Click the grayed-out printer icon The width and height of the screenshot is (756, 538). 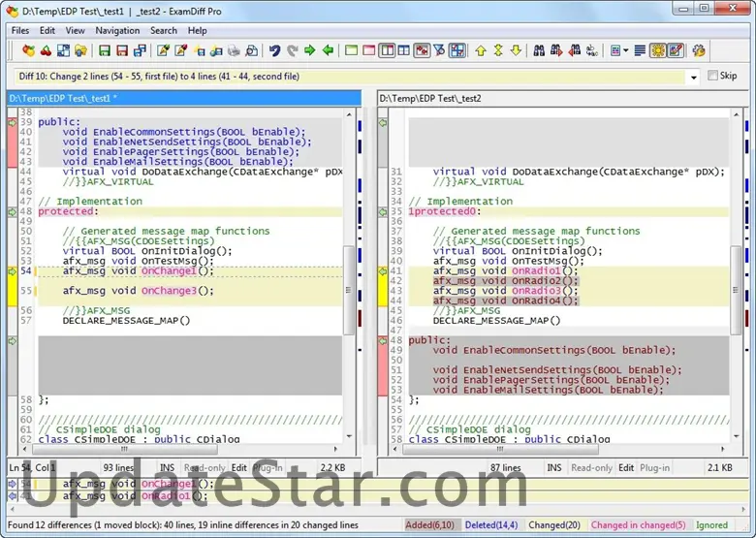(x=234, y=50)
